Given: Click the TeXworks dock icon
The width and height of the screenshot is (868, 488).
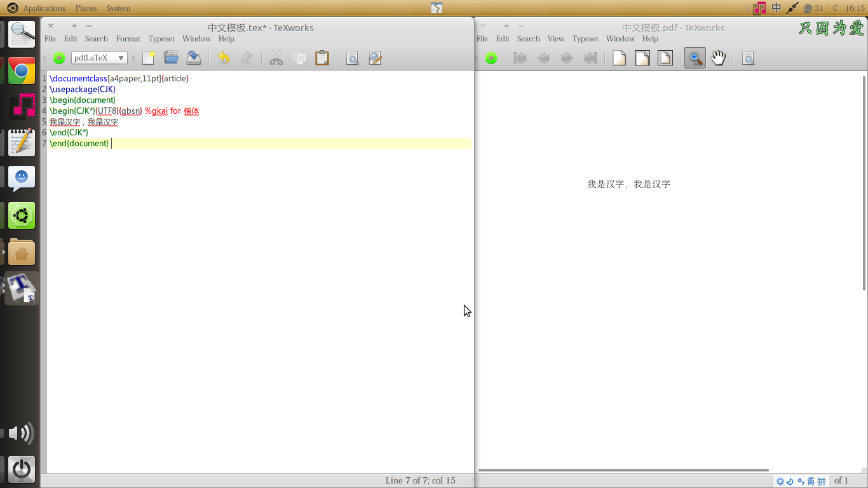Looking at the screenshot, I should pyautogui.click(x=22, y=288).
